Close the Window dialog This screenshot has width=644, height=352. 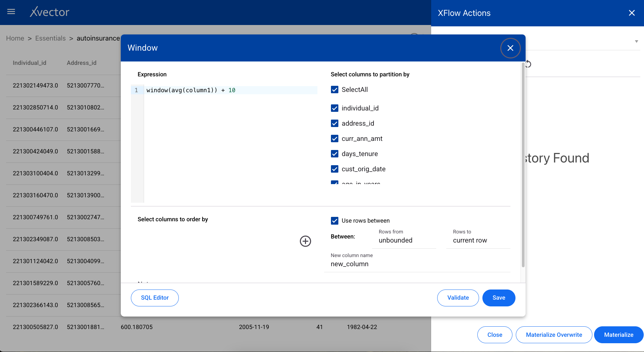[x=510, y=48]
